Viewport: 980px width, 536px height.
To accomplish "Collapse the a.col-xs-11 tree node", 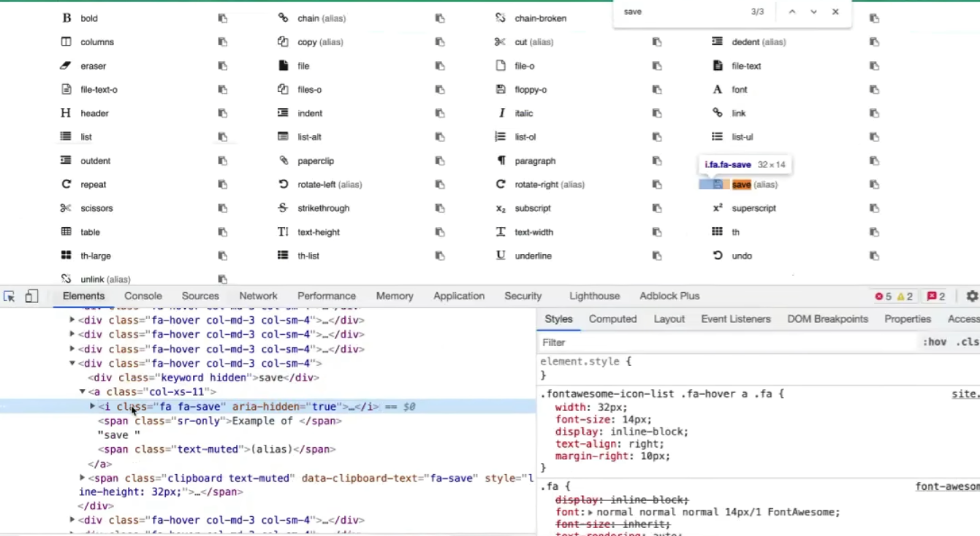I will (x=83, y=391).
